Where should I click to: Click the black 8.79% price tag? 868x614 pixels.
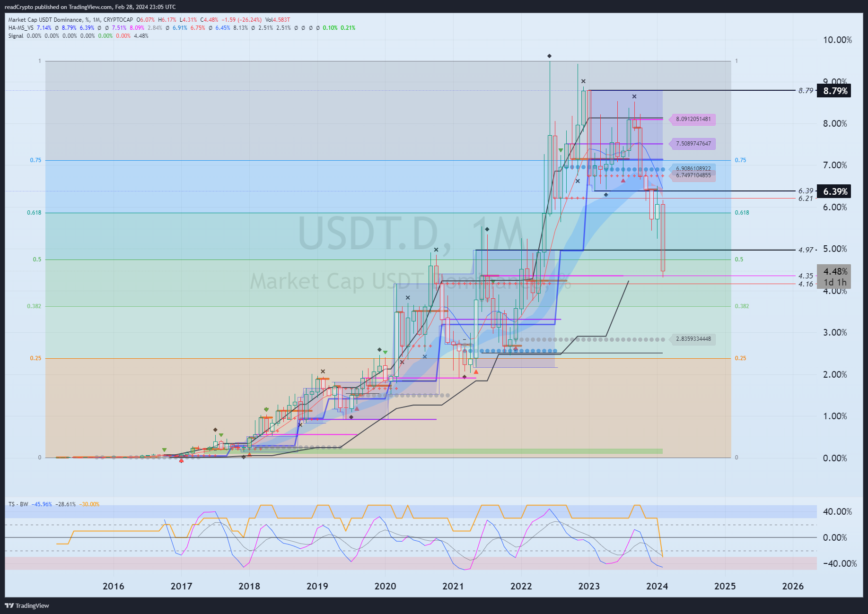click(835, 91)
